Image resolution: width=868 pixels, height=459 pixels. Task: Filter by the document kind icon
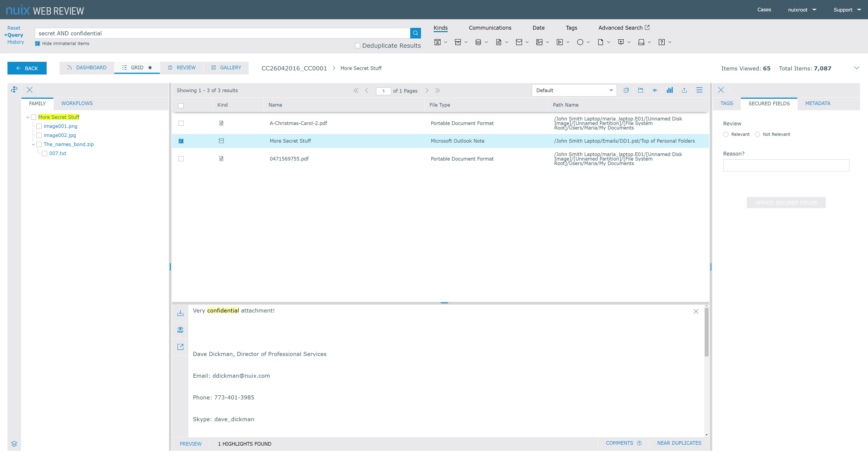(x=498, y=42)
